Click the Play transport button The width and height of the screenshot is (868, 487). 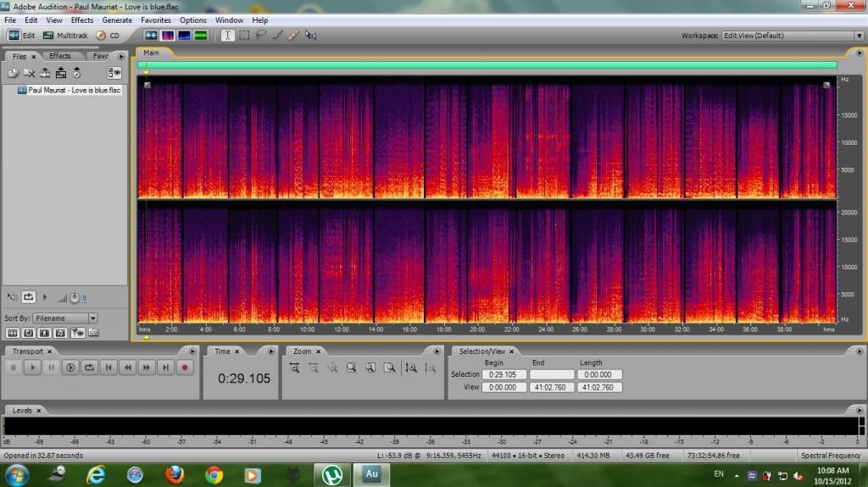pyautogui.click(x=32, y=368)
